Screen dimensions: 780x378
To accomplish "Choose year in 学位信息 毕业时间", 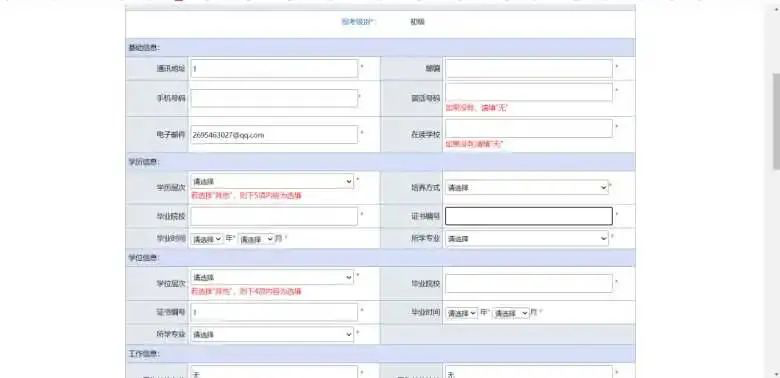I will click(462, 313).
